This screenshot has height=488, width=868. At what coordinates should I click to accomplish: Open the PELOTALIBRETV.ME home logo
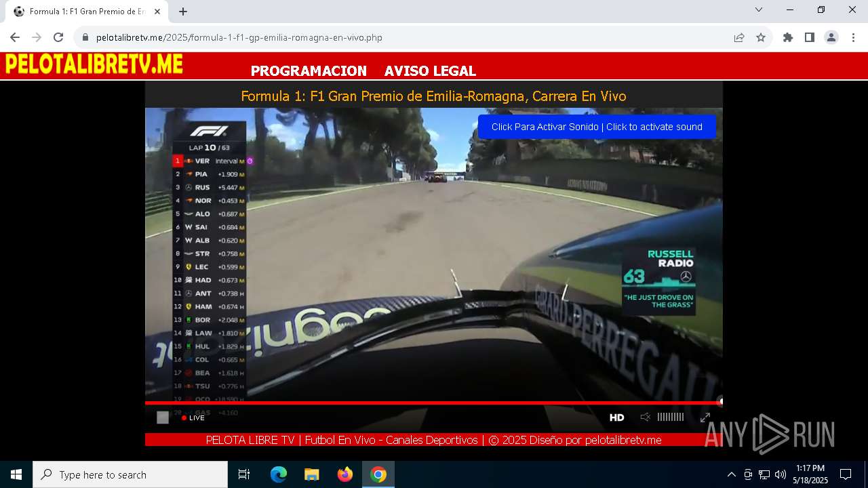pyautogui.click(x=94, y=64)
